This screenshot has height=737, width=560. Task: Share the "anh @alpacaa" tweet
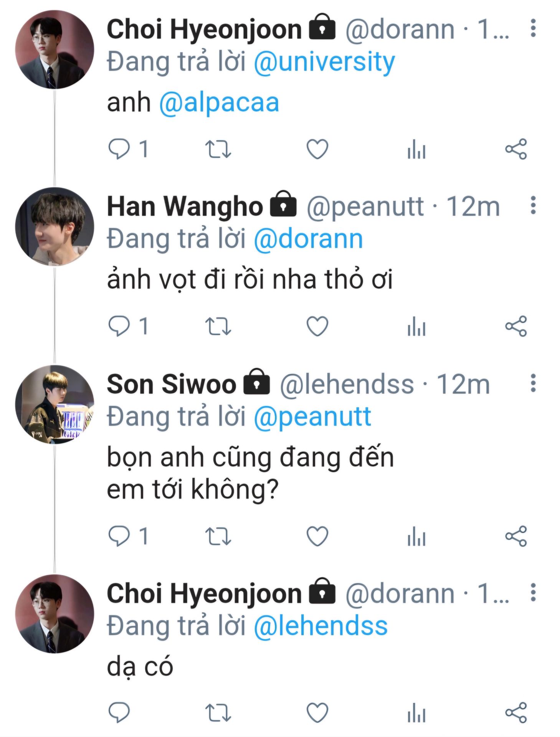click(516, 149)
